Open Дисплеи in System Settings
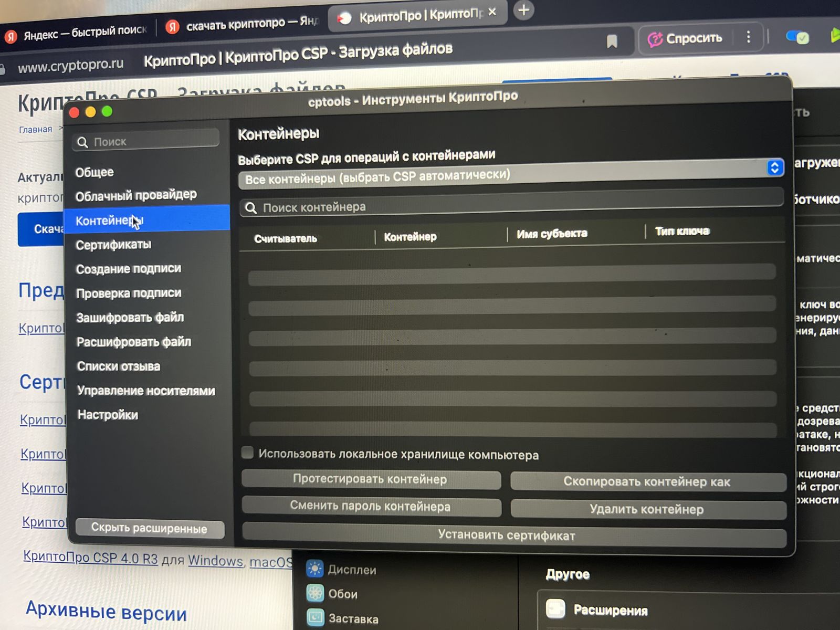This screenshot has height=630, width=840. point(341,569)
